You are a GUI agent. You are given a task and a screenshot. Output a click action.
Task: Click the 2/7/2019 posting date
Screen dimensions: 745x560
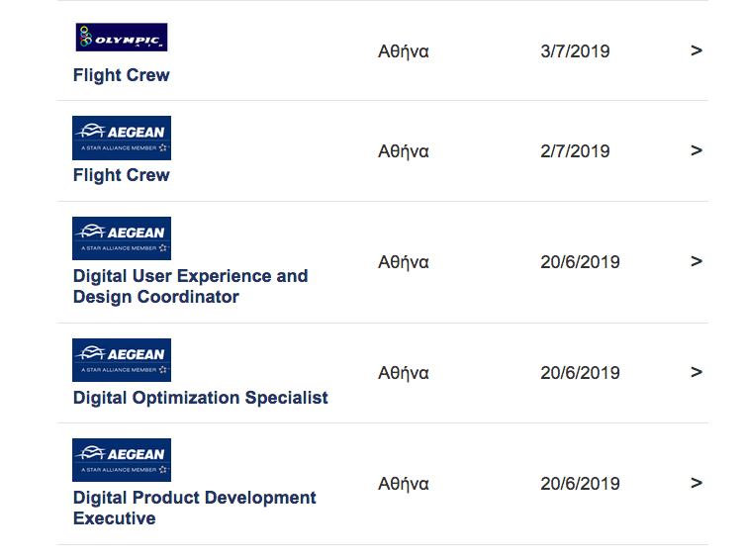click(575, 151)
